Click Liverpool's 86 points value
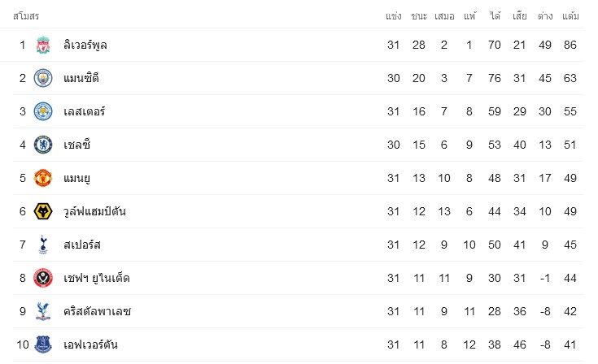Viewport: 598px width, 364px height. [x=570, y=45]
